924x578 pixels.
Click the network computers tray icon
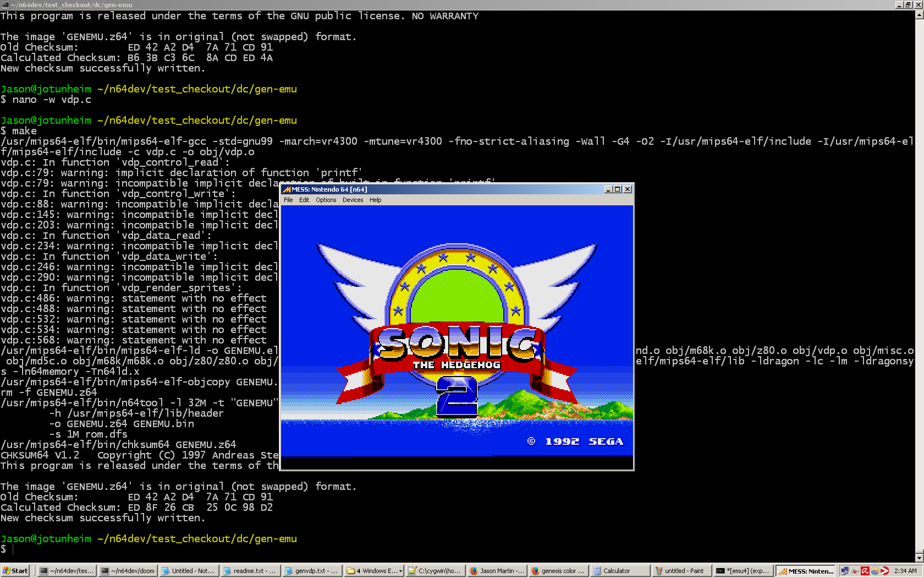pos(845,571)
